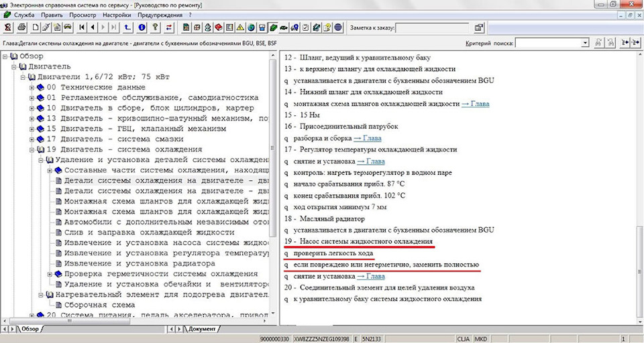The width and height of the screenshot is (644, 343).
Task: Switch to the 'Документ' tab
Action: coord(201,329)
